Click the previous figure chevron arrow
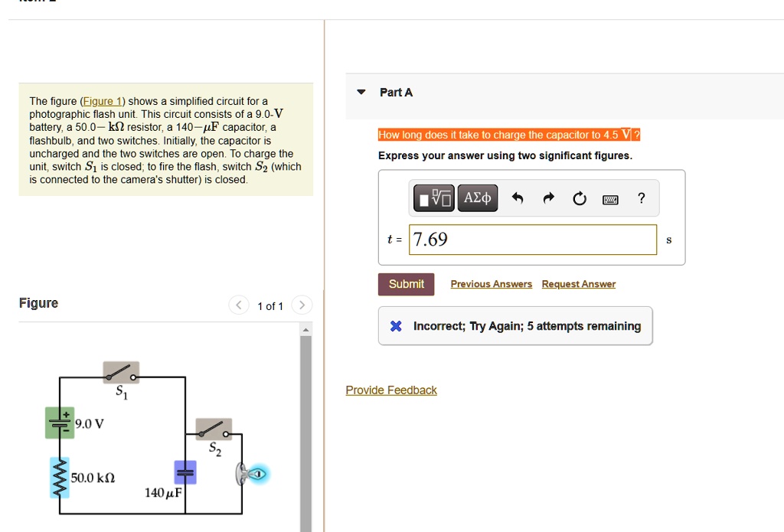784x532 pixels. tap(238, 305)
